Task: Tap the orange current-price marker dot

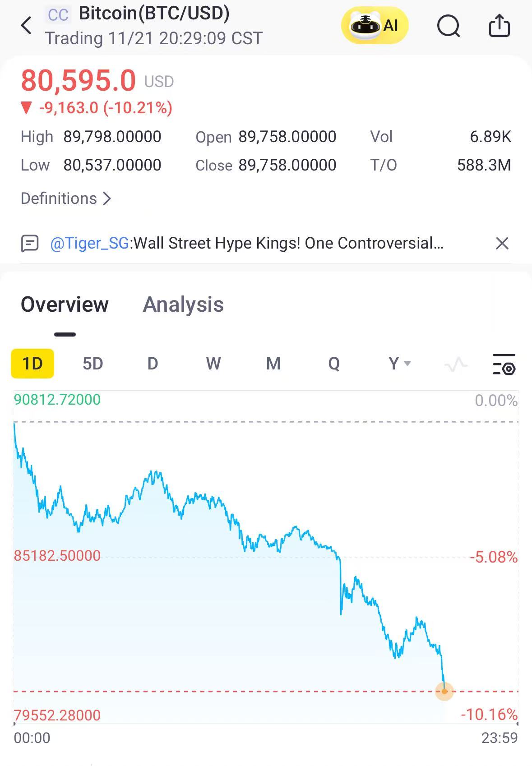Action: (444, 691)
